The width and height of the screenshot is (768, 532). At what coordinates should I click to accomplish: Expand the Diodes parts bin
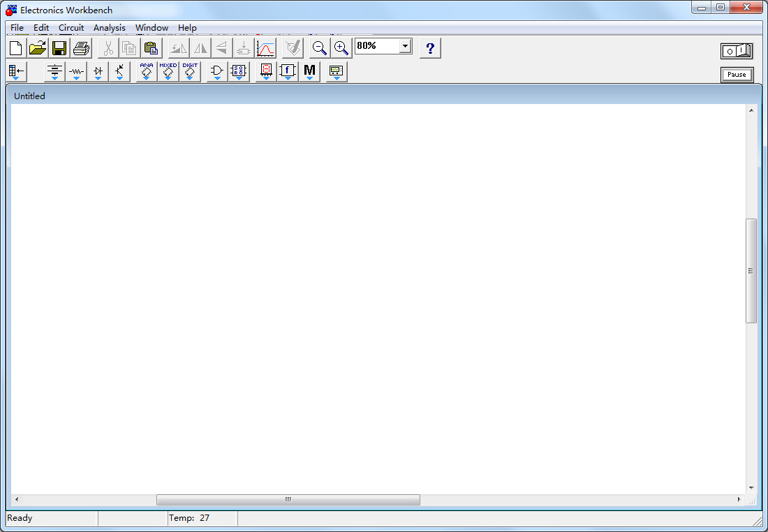point(98,71)
